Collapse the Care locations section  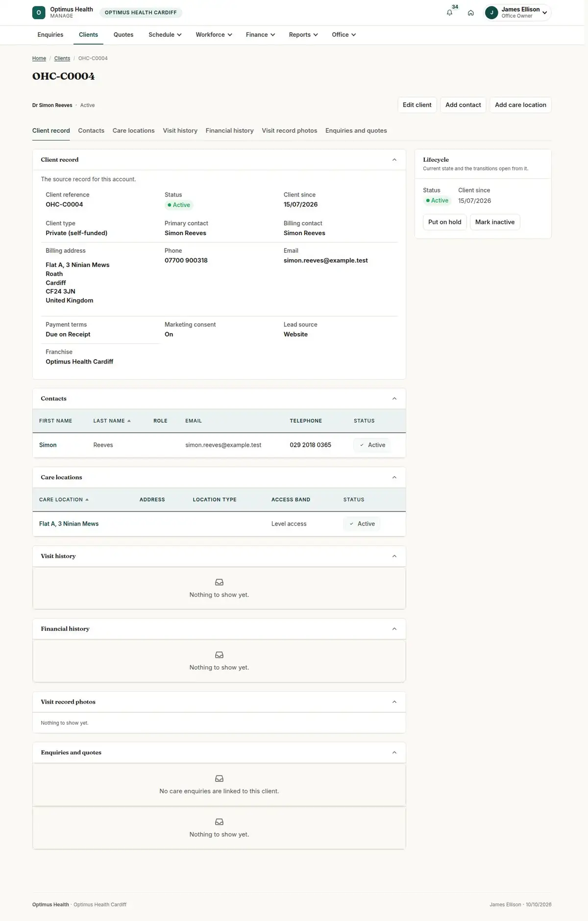[x=394, y=478]
